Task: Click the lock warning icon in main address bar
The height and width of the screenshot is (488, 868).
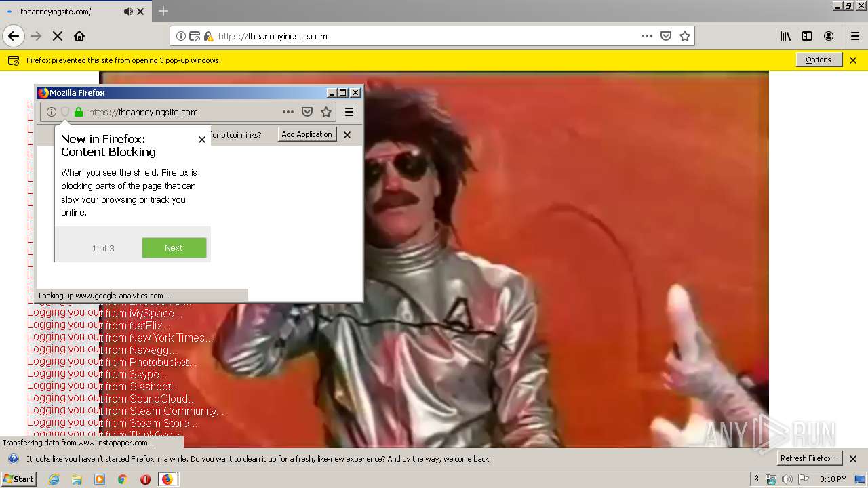Action: tap(208, 36)
